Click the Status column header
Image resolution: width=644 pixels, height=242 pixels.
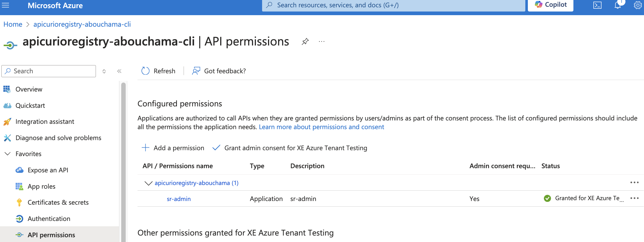point(550,166)
